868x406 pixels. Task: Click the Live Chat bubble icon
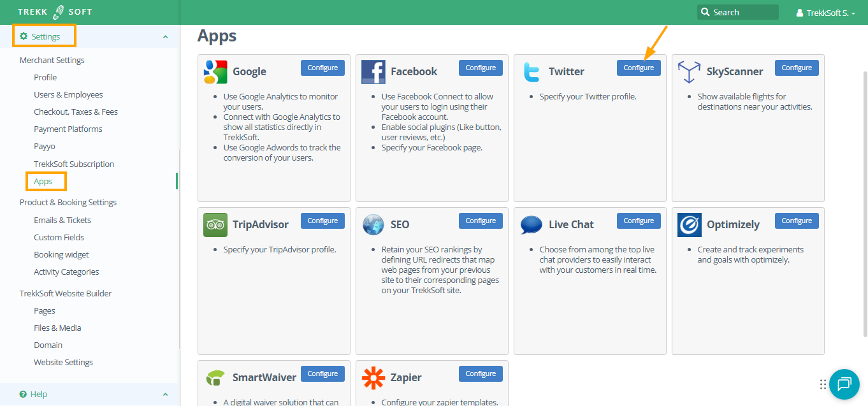(532, 225)
